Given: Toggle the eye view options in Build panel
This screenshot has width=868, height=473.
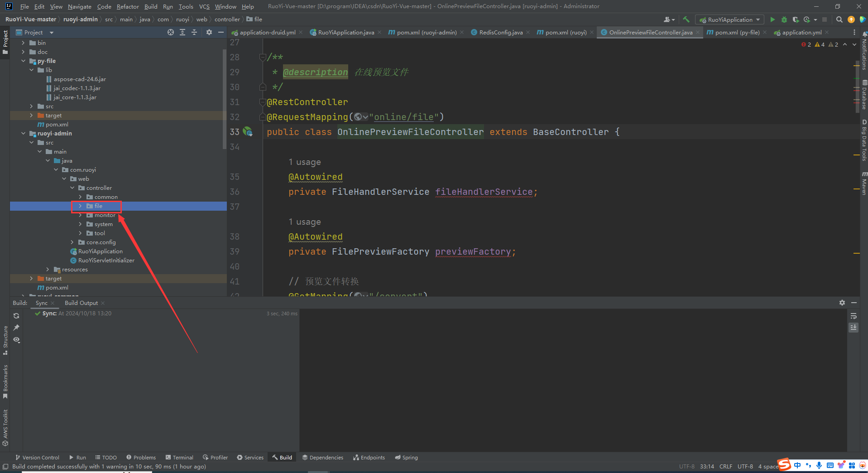Looking at the screenshot, I should [16, 340].
